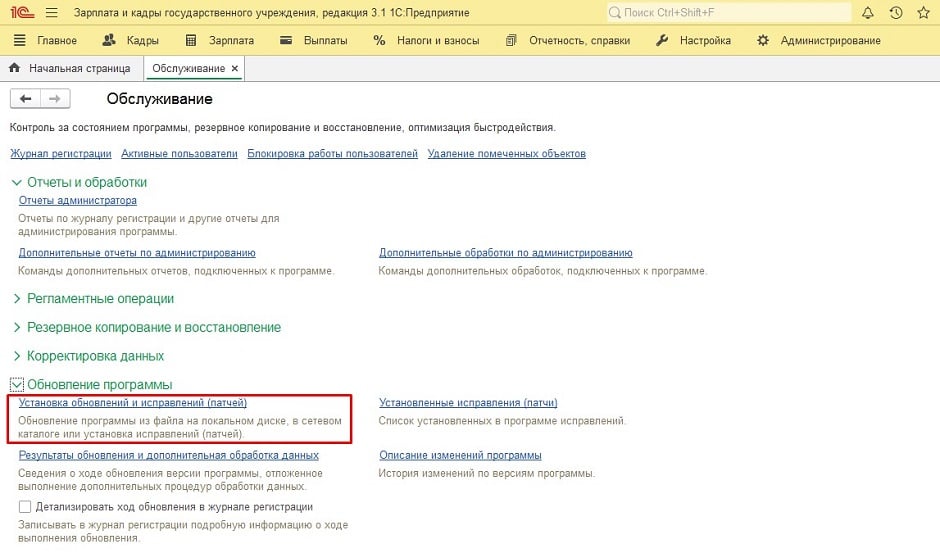Open the Зарплата section

219,40
